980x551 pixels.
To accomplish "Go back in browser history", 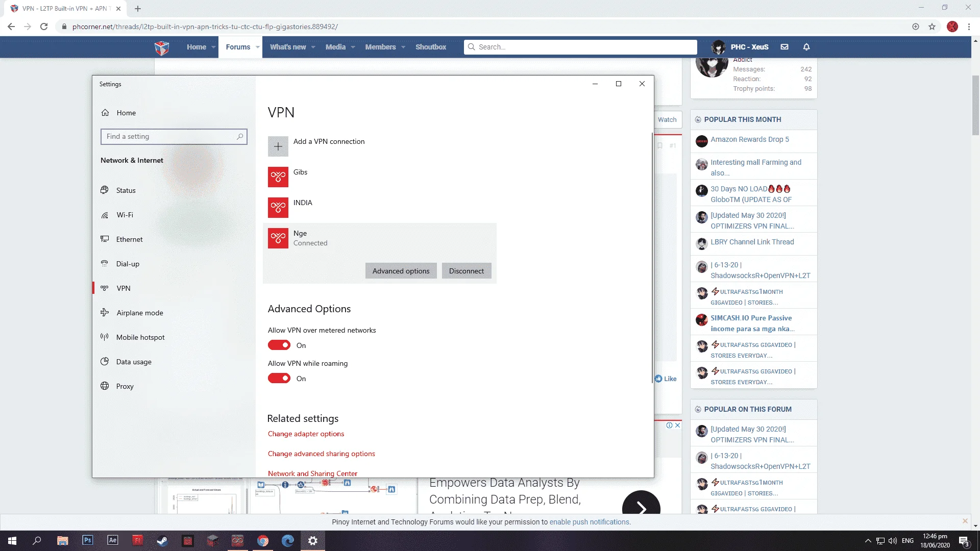I will pyautogui.click(x=11, y=27).
